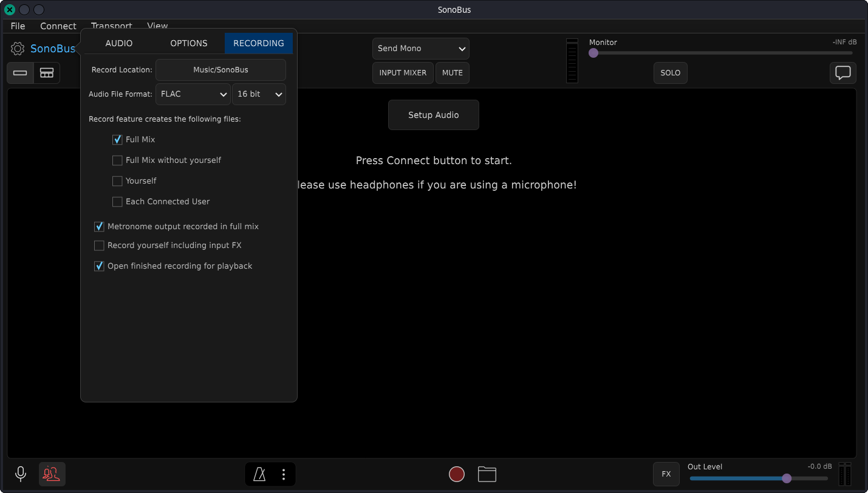Start recording with red record button
This screenshot has width=868, height=493.
(457, 474)
